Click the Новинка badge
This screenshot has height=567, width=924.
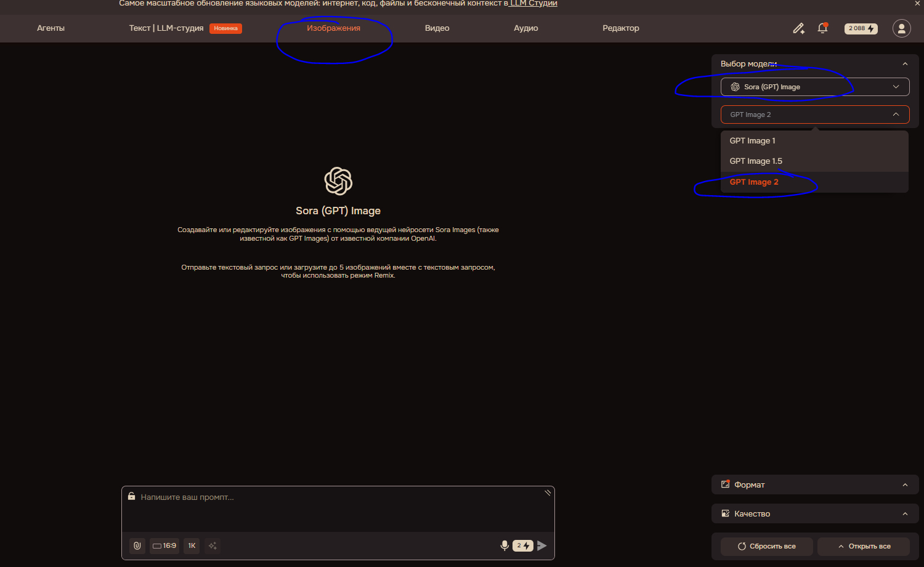(225, 28)
